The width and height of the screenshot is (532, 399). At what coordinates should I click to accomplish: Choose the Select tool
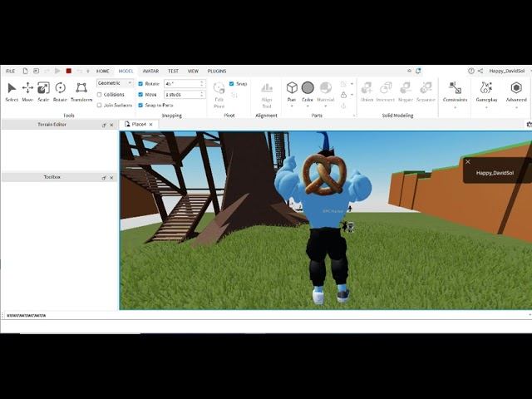click(12, 91)
